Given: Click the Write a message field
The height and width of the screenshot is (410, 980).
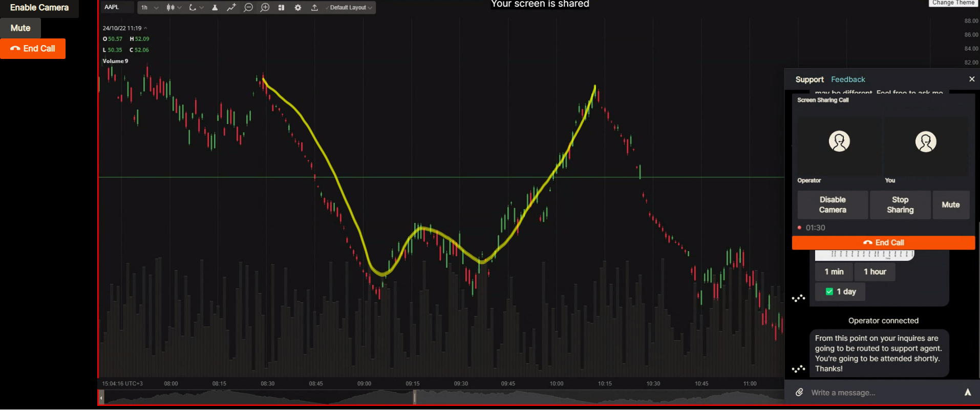Looking at the screenshot, I should (x=883, y=393).
